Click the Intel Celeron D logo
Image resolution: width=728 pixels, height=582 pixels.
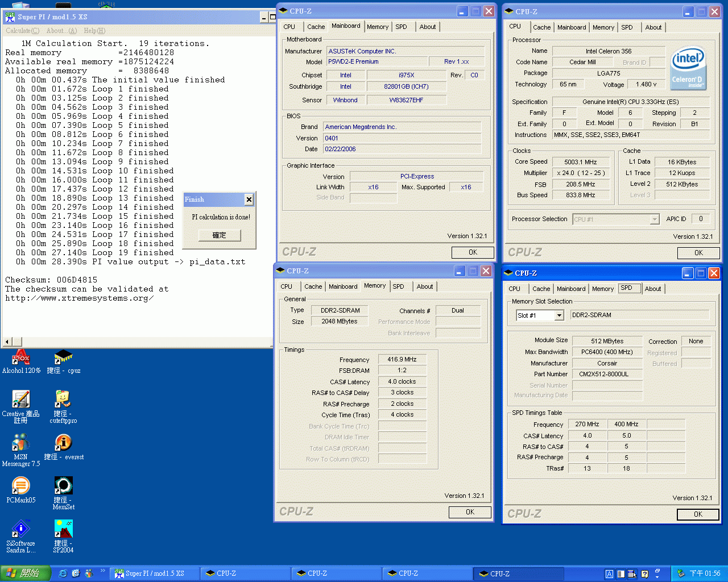688,68
